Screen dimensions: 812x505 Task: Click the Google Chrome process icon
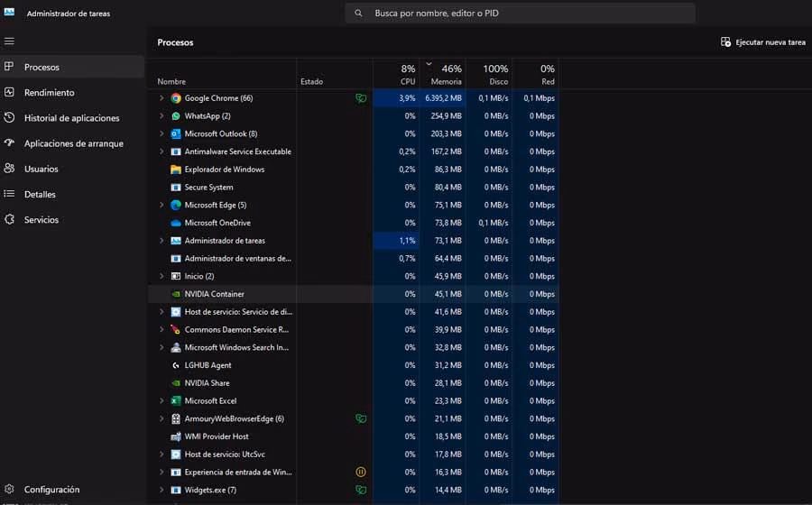(x=176, y=98)
